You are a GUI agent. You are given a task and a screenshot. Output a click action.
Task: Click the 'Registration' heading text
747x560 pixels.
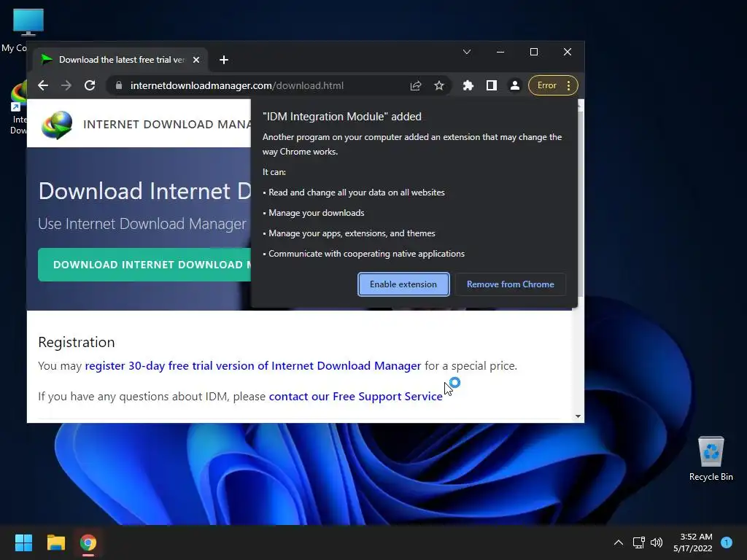pyautogui.click(x=77, y=342)
